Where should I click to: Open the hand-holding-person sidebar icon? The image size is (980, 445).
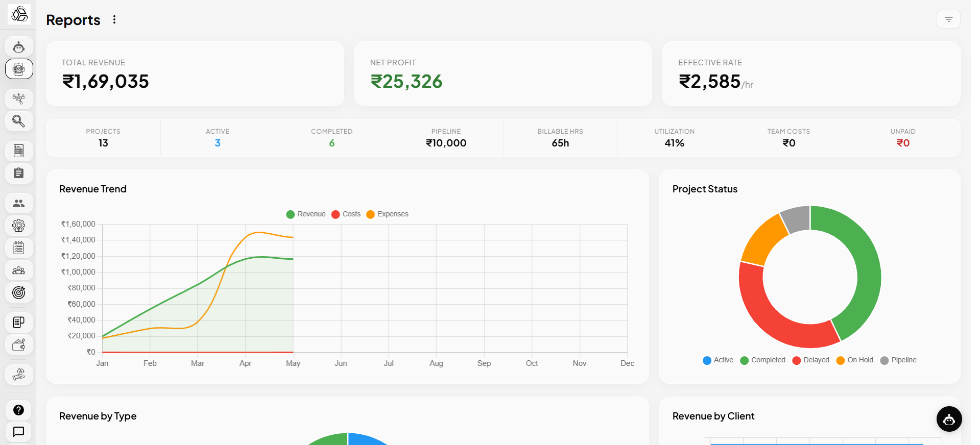point(19,375)
